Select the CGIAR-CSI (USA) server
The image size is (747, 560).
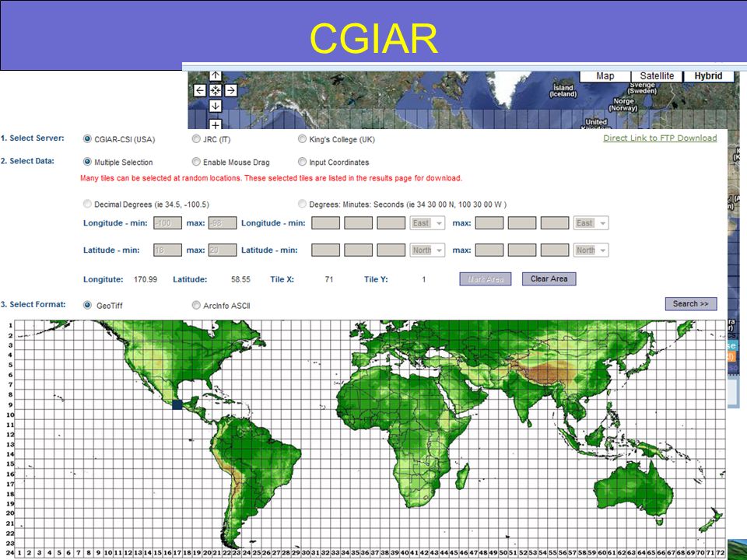point(87,139)
